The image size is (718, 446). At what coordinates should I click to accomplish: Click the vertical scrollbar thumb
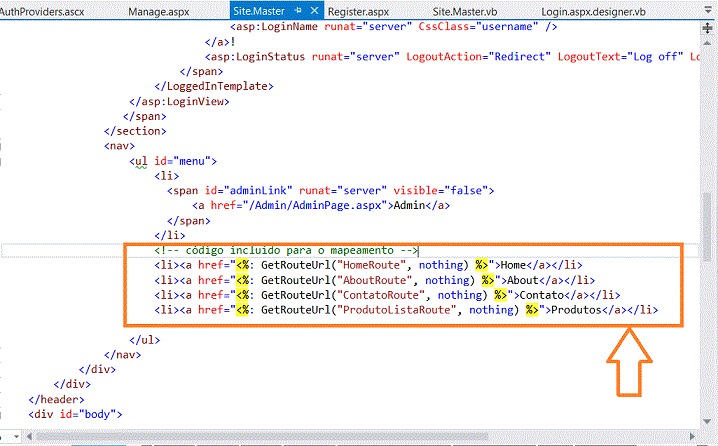coord(707,227)
